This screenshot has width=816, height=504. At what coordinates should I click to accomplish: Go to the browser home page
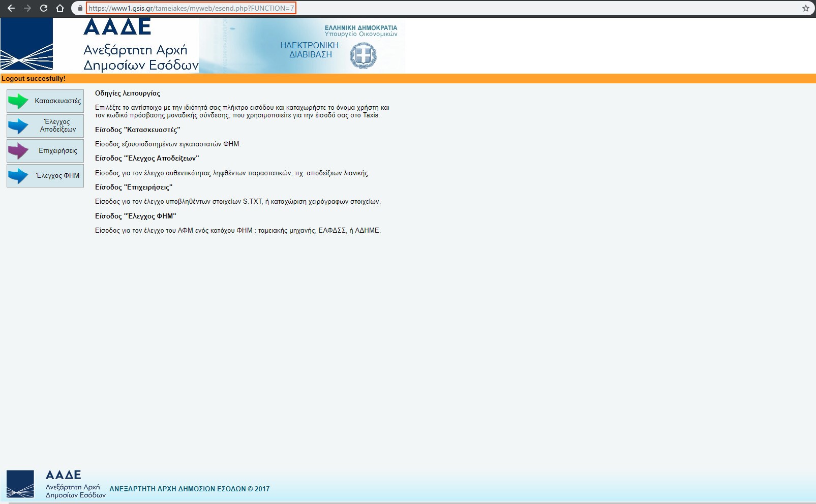click(60, 8)
